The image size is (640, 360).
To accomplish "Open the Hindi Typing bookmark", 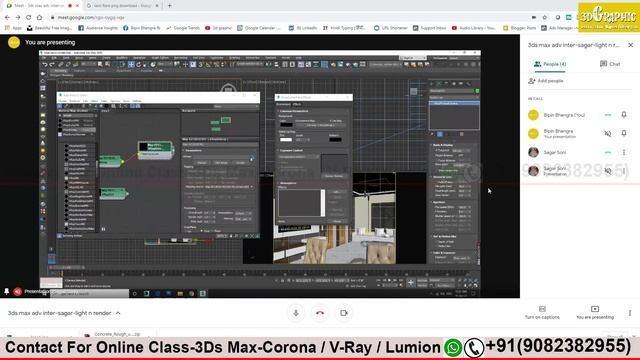I will click(x=344, y=28).
